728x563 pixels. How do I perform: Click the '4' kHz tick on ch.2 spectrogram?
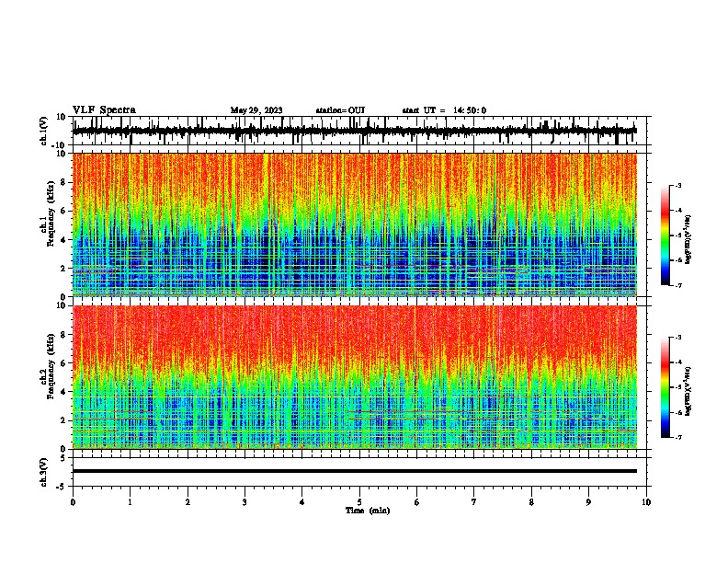63,392
